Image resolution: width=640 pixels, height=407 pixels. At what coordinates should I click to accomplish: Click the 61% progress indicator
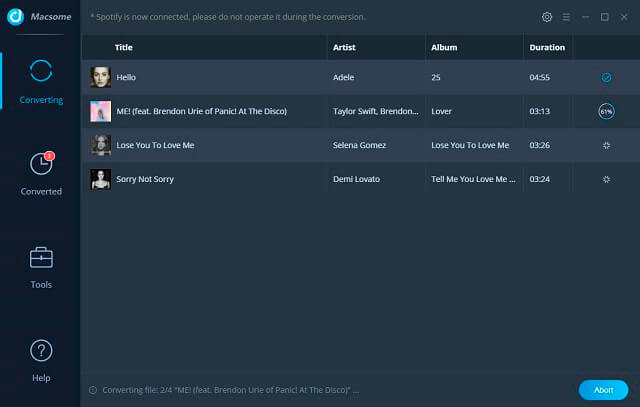(606, 111)
